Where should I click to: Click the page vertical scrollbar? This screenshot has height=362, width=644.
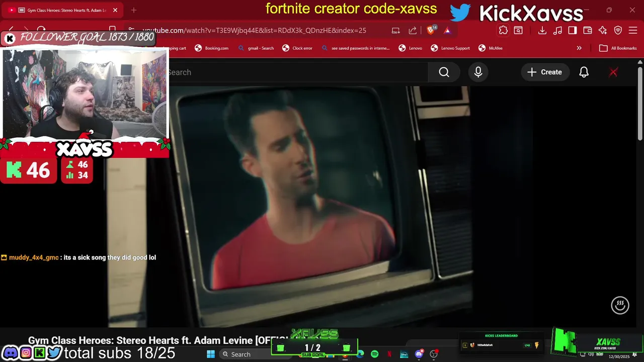click(x=640, y=103)
